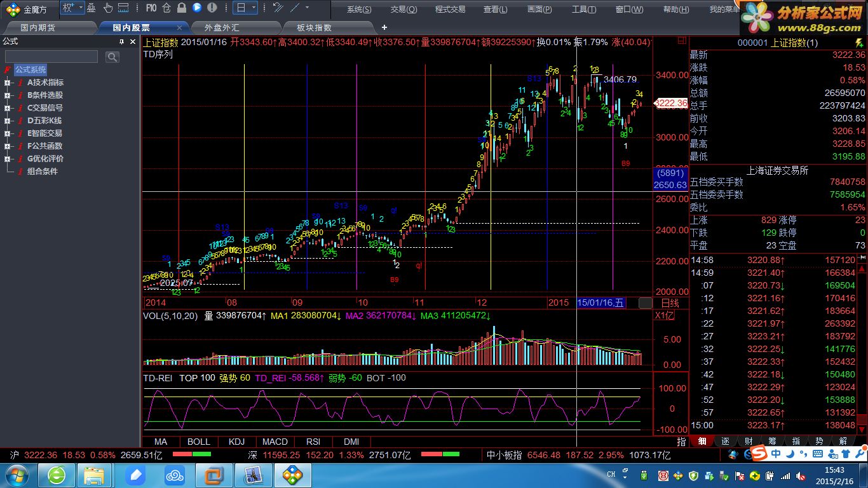Expand the B条件选股 tree node
Screen dimensions: 868x488
(7, 95)
